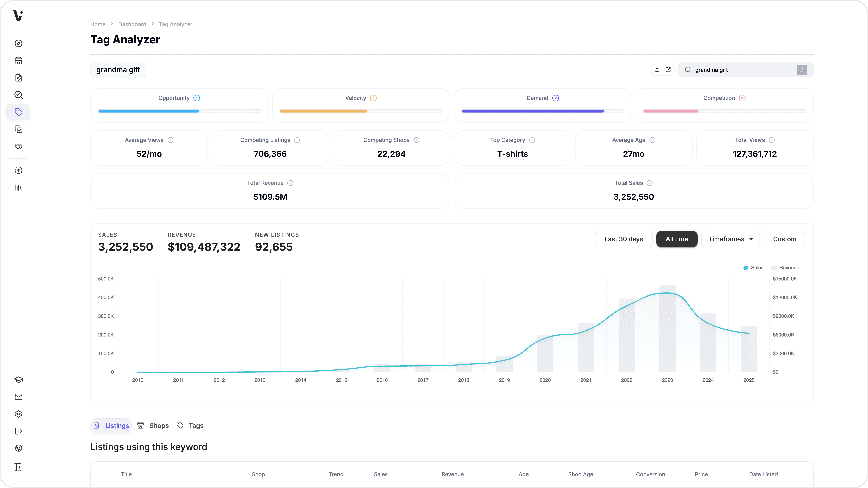Screen dimensions: 868x488
Task: Toggle the favorite star for this keyword
Action: [x=657, y=70]
